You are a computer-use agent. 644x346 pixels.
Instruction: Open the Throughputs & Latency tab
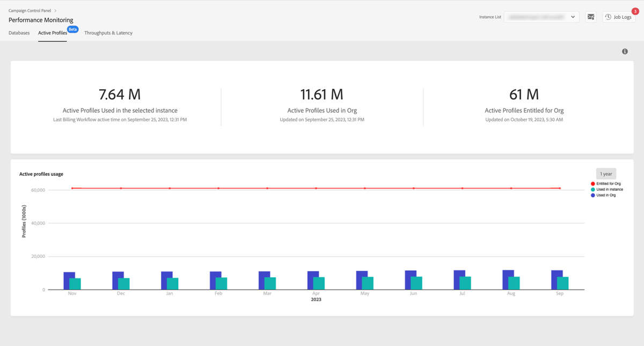[108, 33]
